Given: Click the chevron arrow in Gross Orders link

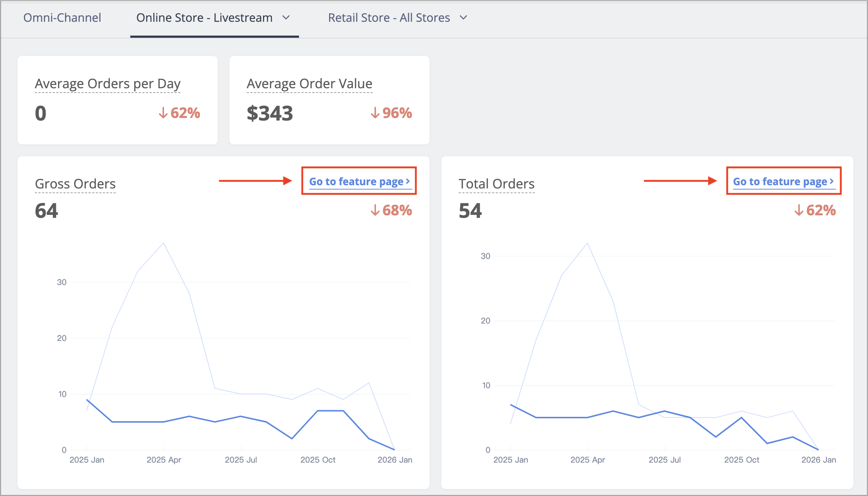Looking at the screenshot, I should (x=408, y=181).
